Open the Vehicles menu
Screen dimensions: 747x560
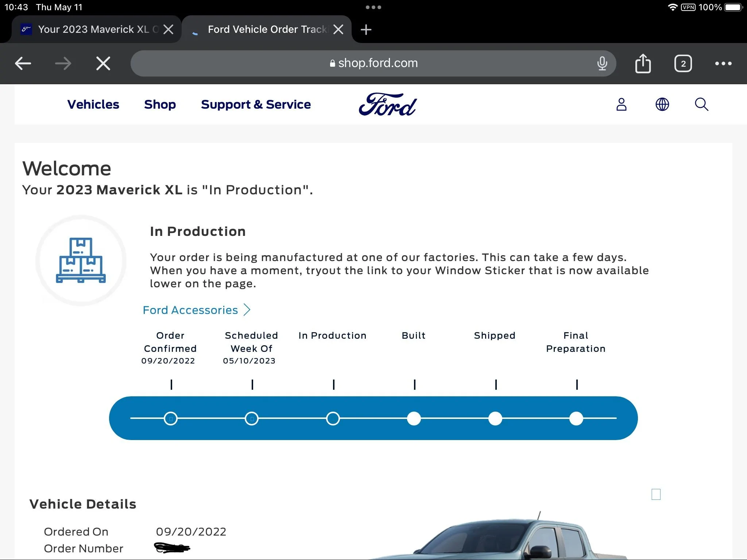pos(93,104)
